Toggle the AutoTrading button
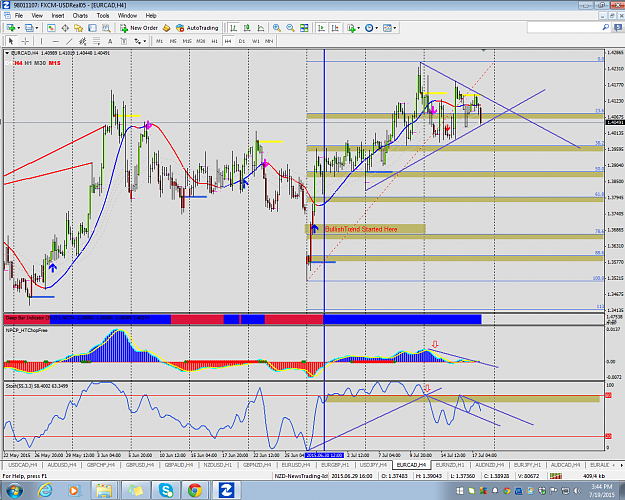The image size is (625, 500). (197, 28)
